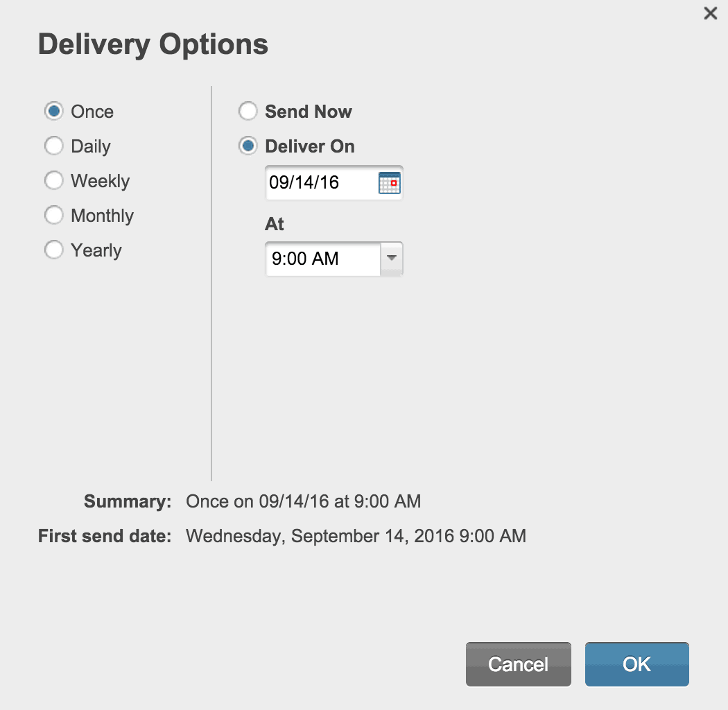Screen dimensions: 728x710
Task: Select the Once radio button
Action: coord(53,111)
